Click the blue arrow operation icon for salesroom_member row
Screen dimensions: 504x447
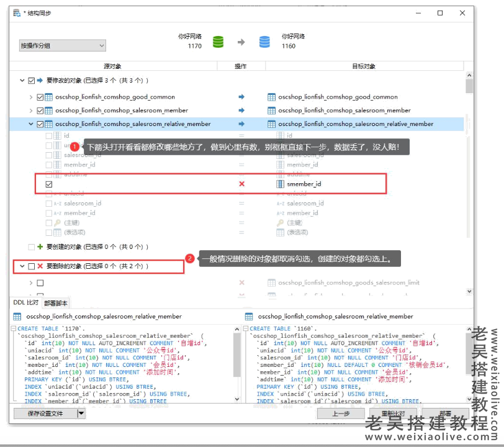tap(241, 111)
